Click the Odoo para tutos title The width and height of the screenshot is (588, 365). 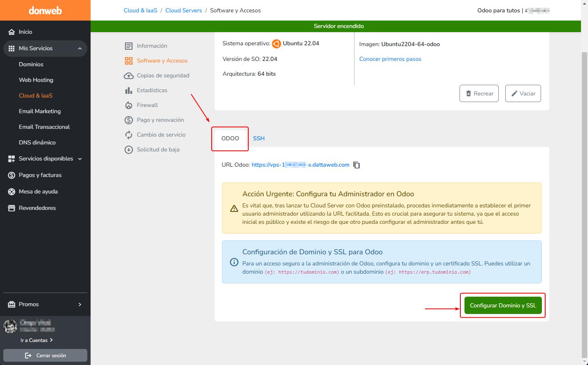point(499,10)
